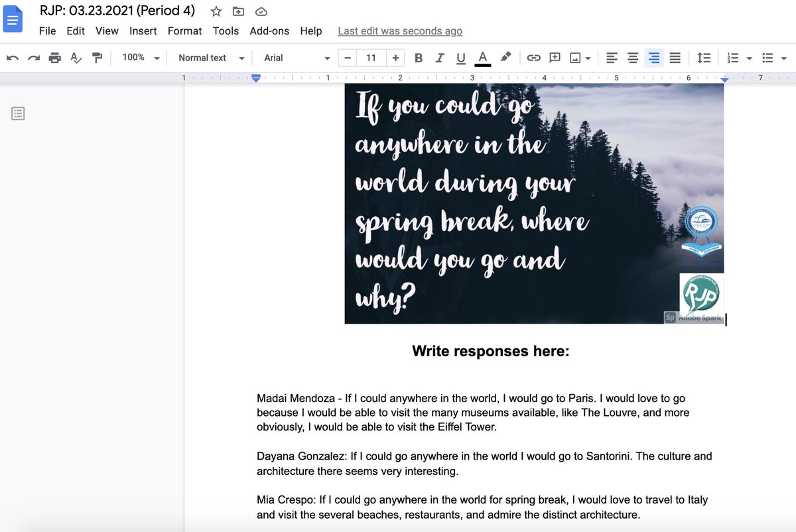Open the View menu

[107, 31]
